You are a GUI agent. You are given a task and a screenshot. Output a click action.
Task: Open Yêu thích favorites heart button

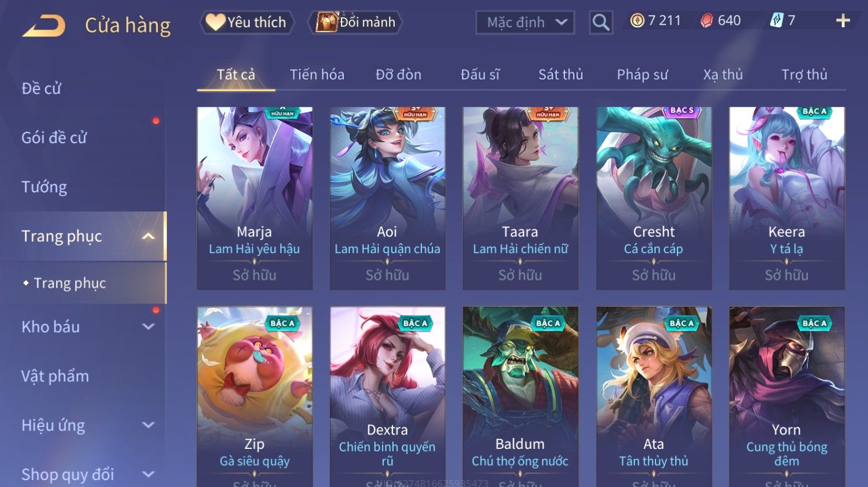(x=247, y=23)
